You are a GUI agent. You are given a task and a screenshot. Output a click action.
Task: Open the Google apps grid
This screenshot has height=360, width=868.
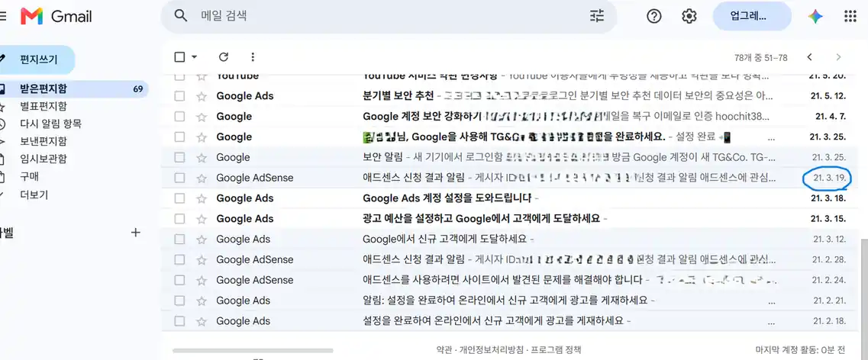(850, 17)
